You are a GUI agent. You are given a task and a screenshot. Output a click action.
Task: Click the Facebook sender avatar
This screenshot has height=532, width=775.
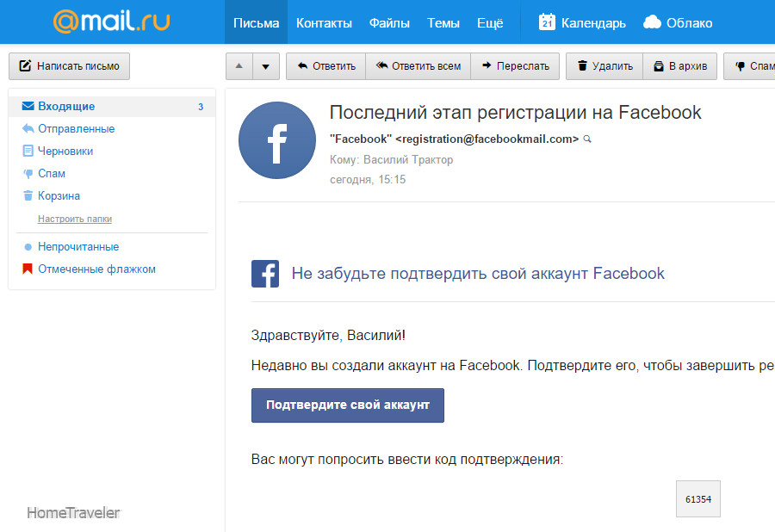276,140
